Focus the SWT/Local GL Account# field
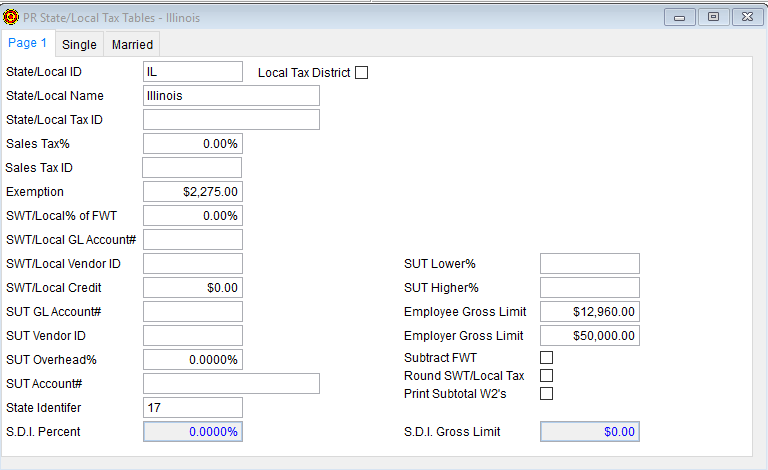The width and height of the screenshot is (768, 470). pyautogui.click(x=193, y=239)
